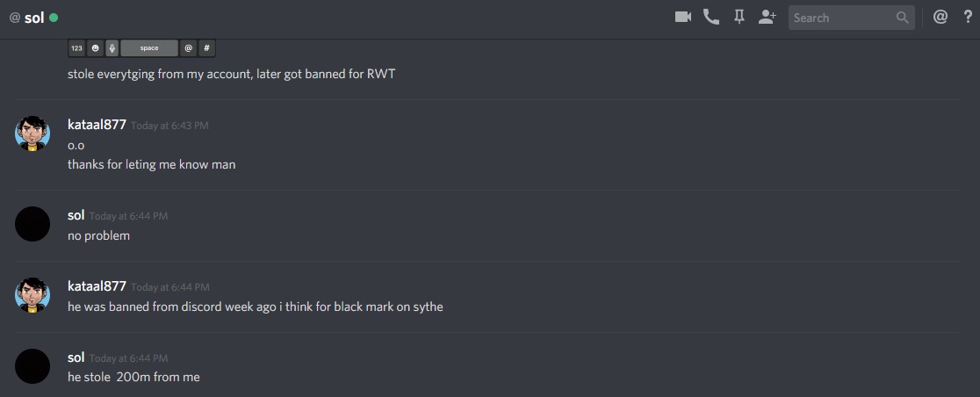Open pinned messages
Viewport: 980px width, 397px height.
click(739, 18)
